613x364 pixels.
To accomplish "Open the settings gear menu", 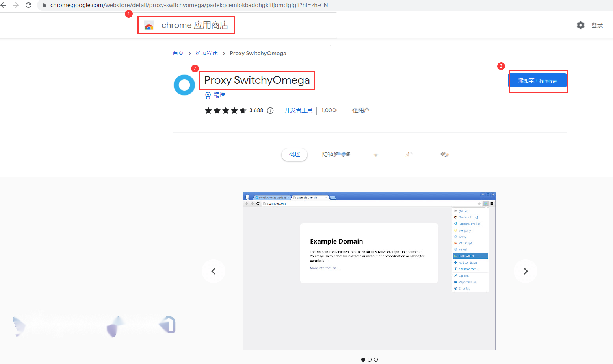I will (581, 25).
